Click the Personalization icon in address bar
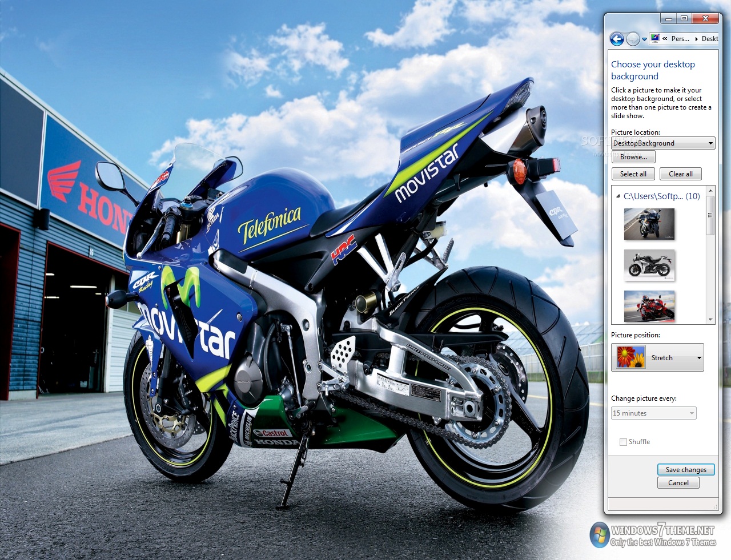This screenshot has height=560, width=731. [654, 38]
